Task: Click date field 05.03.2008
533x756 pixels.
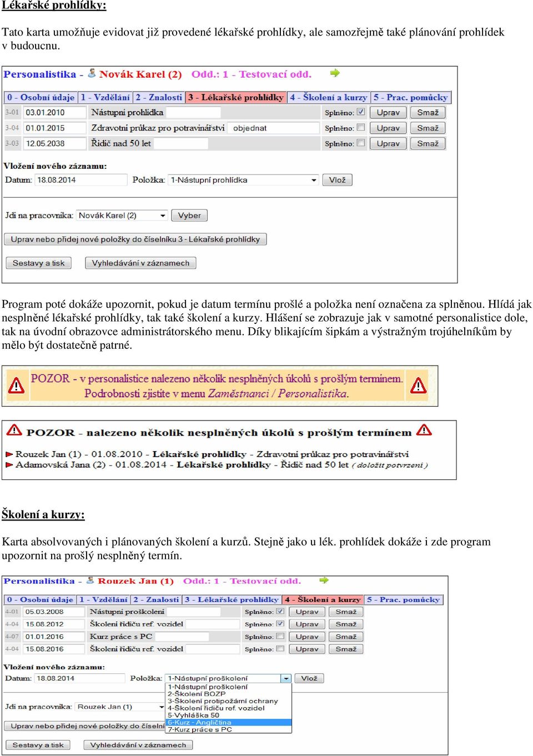Action: (54, 612)
